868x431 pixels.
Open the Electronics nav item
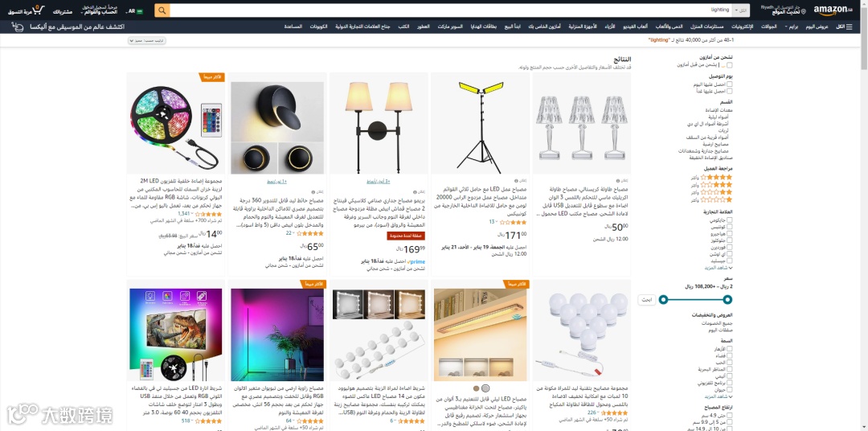click(743, 27)
